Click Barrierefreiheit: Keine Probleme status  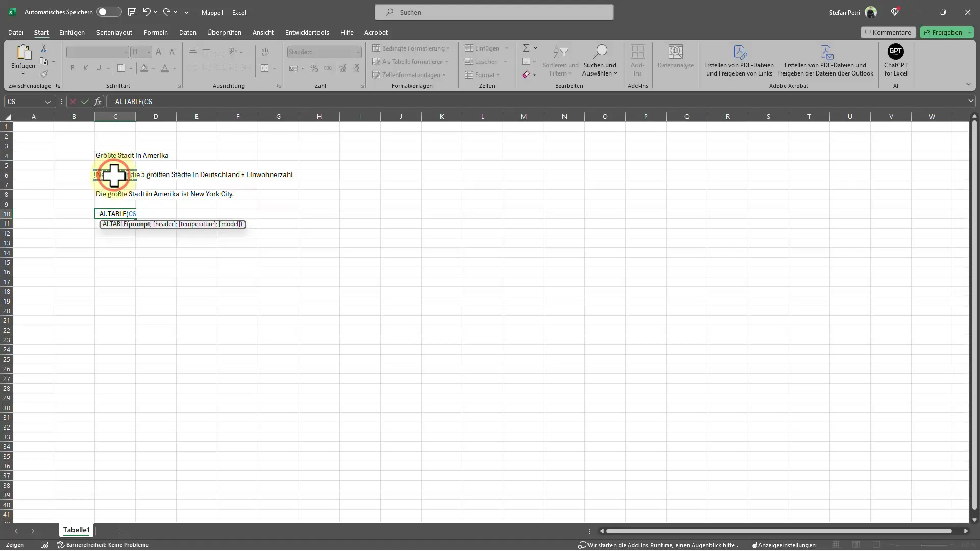coord(103,545)
